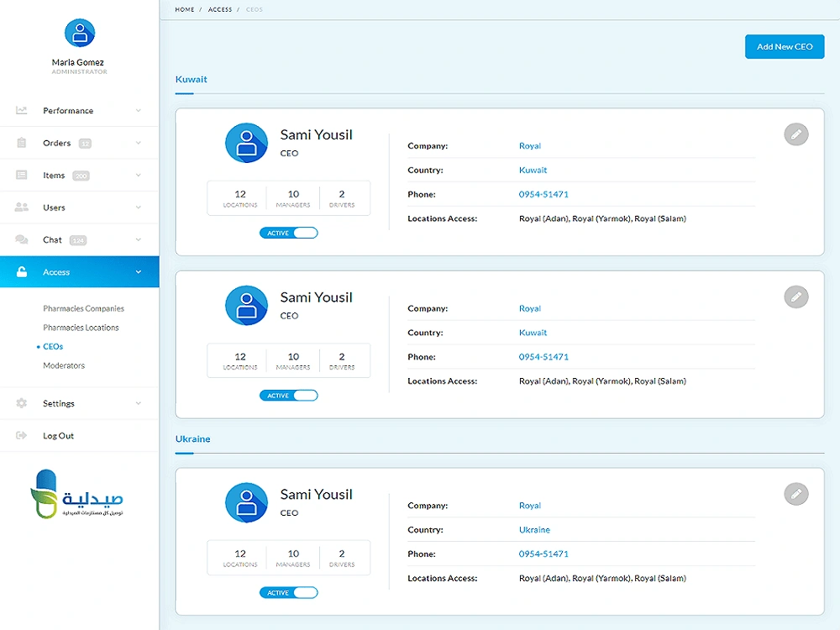Image resolution: width=840 pixels, height=630 pixels.
Task: Open the Royal company link
Action: coord(530,145)
